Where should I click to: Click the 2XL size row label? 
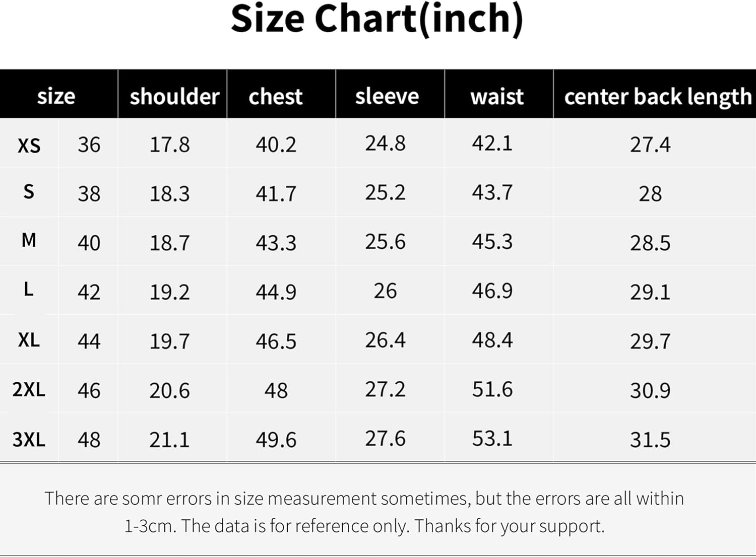[29, 389]
